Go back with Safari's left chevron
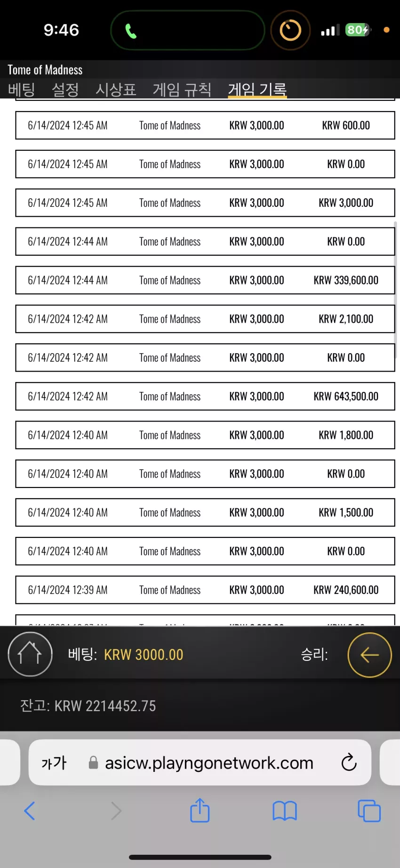This screenshot has height=868, width=400. [x=30, y=811]
